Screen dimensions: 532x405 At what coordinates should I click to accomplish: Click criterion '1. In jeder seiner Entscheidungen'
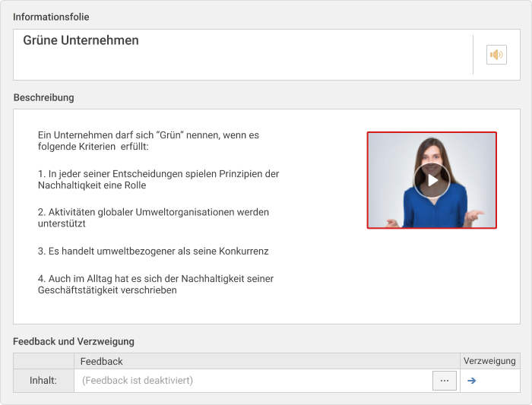pos(158,179)
